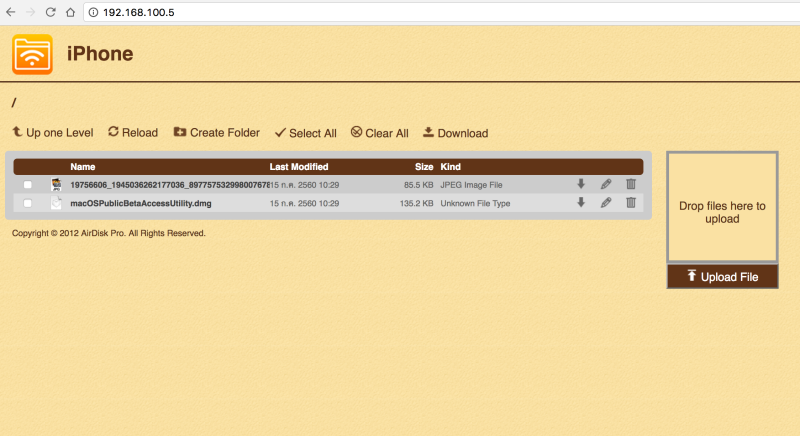Reload the page with browser refresh icon
Viewport: 800px width, 436px height.
tap(51, 12)
